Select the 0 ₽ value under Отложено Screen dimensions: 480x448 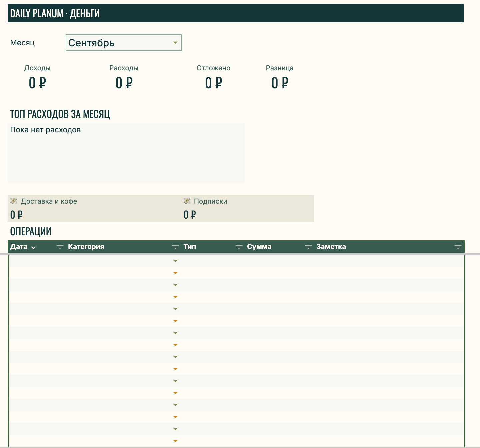(213, 83)
